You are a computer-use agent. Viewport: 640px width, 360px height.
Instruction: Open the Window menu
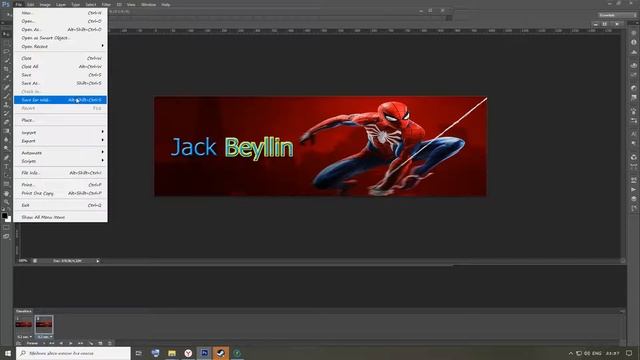[x=149, y=4]
